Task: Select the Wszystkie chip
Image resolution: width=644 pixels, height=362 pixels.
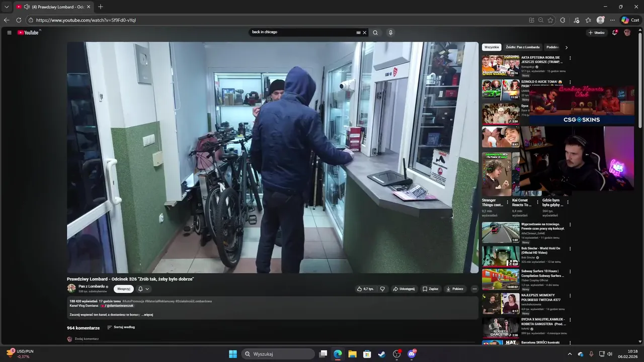Action: click(492, 47)
